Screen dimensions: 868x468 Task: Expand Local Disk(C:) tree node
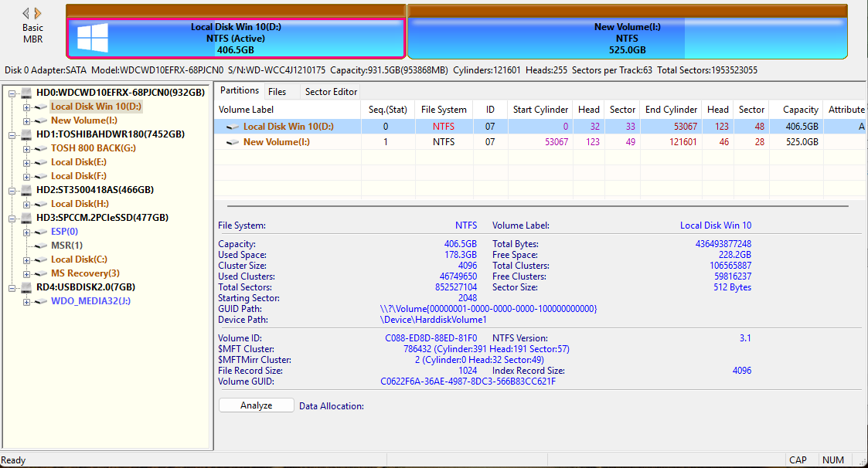pos(26,260)
